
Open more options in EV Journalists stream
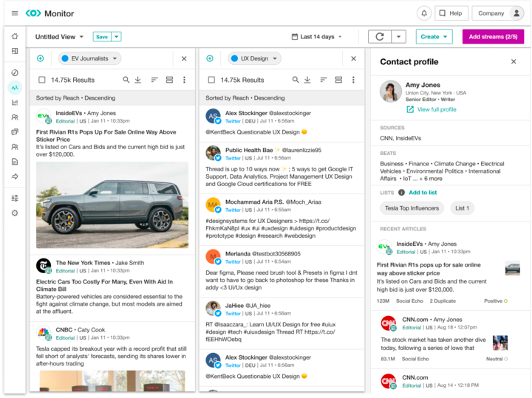184,80
